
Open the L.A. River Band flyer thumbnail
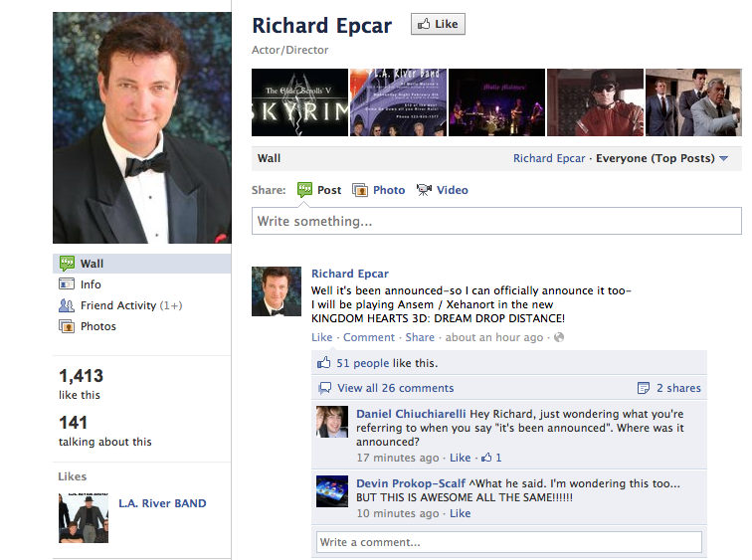[398, 102]
